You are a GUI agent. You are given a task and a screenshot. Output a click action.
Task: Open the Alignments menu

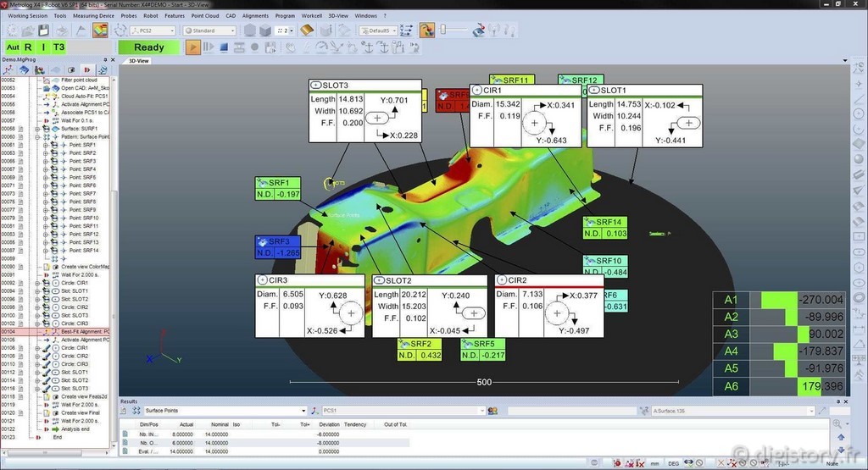[255, 15]
